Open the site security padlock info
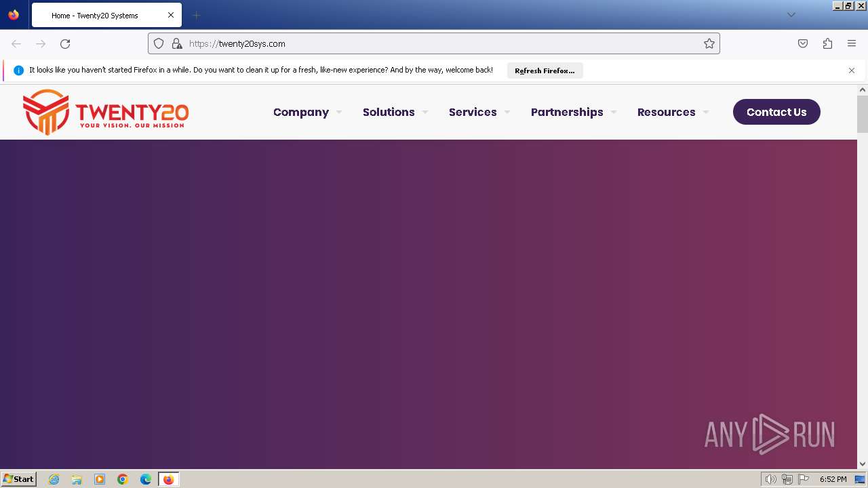 point(177,43)
